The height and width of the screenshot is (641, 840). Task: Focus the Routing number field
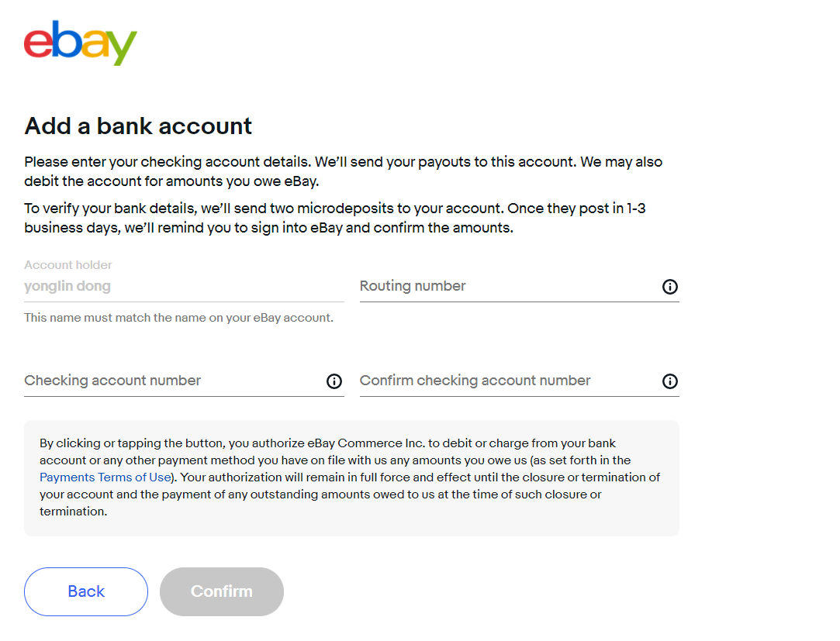504,287
